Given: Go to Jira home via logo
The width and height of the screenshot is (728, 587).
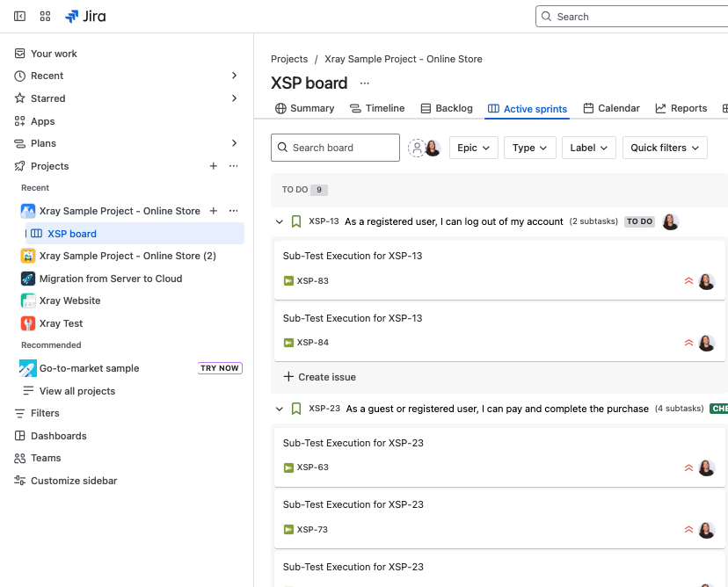Looking at the screenshot, I should point(85,17).
